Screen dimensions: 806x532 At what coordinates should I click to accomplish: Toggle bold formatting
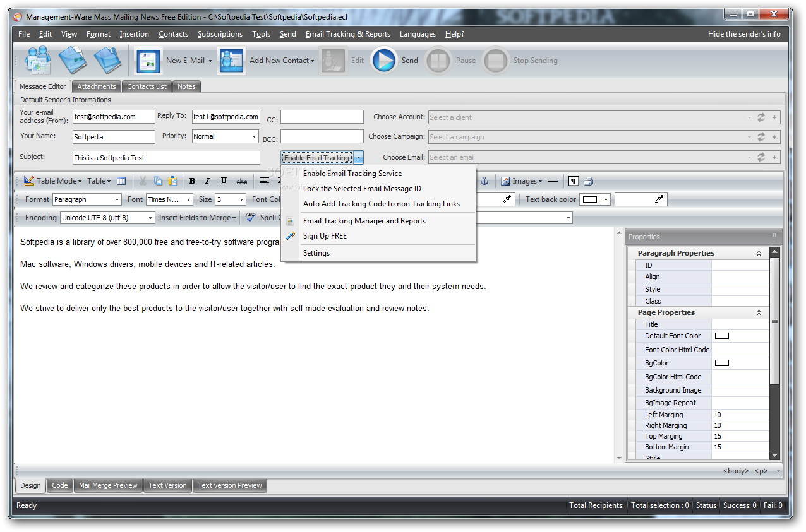tap(192, 181)
